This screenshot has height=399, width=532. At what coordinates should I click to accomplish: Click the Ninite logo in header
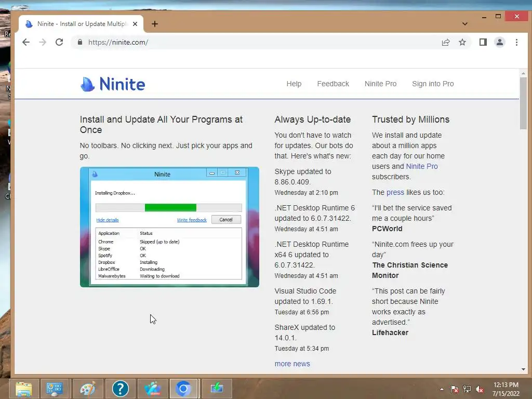coord(113,84)
